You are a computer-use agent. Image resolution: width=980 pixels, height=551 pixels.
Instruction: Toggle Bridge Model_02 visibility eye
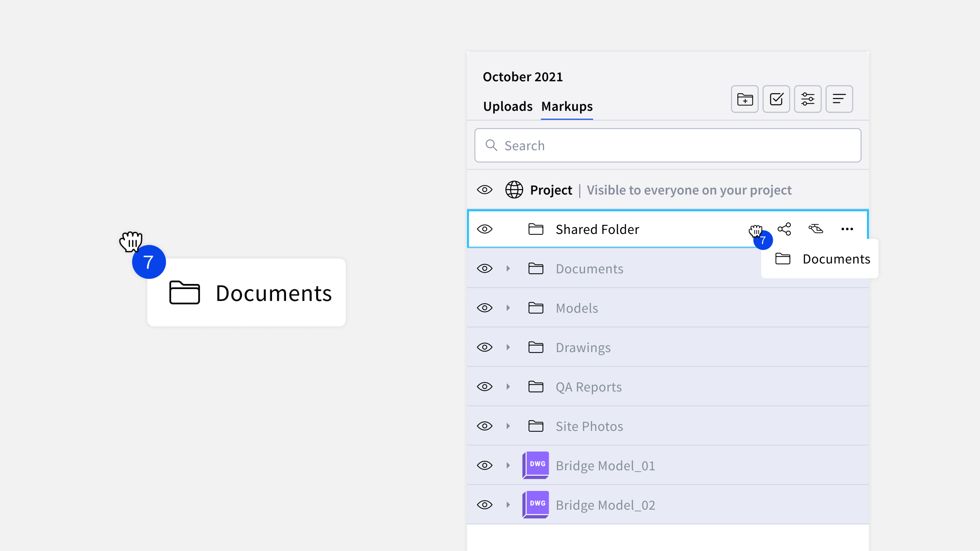(x=485, y=505)
